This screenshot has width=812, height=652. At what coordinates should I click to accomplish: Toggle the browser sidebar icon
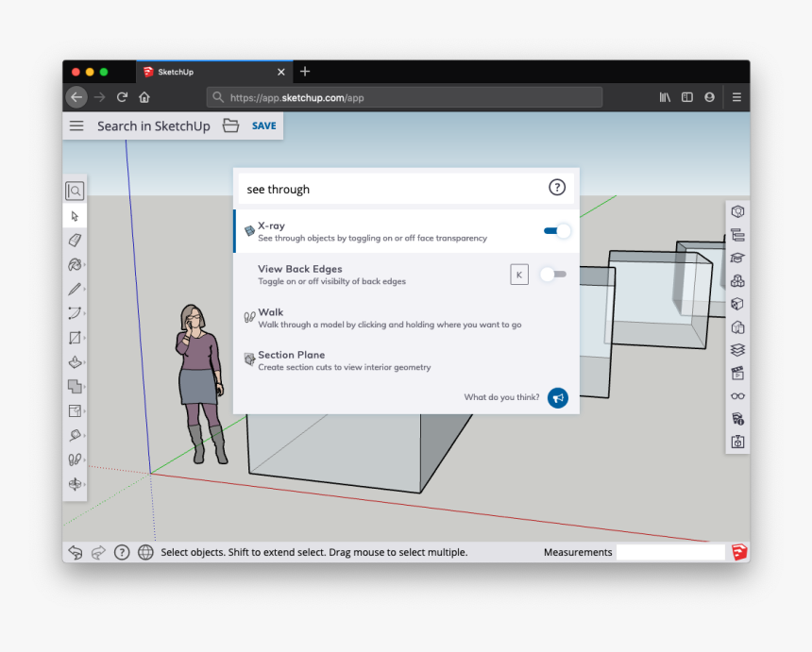click(687, 97)
